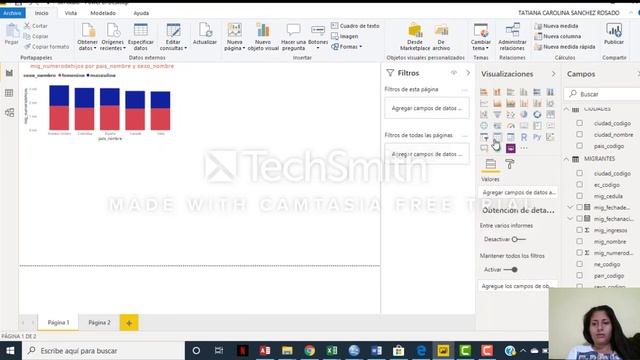
Task: Select the pie chart visual icon
Action: coord(524,115)
